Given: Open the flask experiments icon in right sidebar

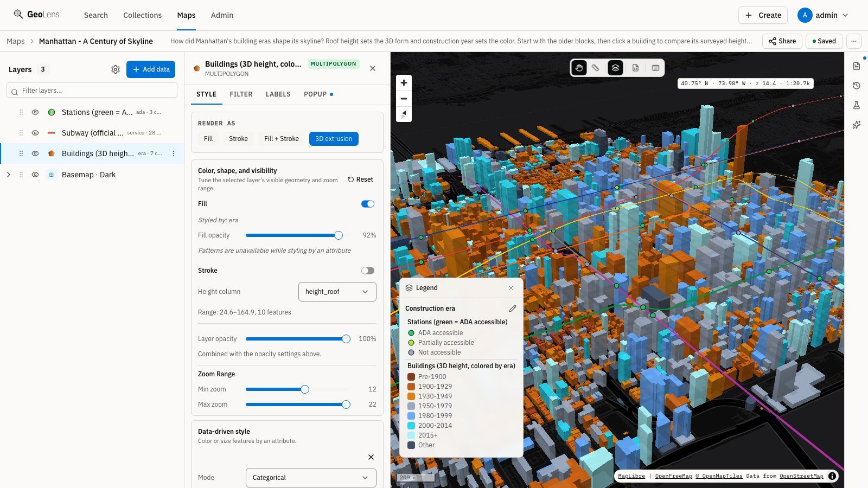Looking at the screenshot, I should click(857, 105).
